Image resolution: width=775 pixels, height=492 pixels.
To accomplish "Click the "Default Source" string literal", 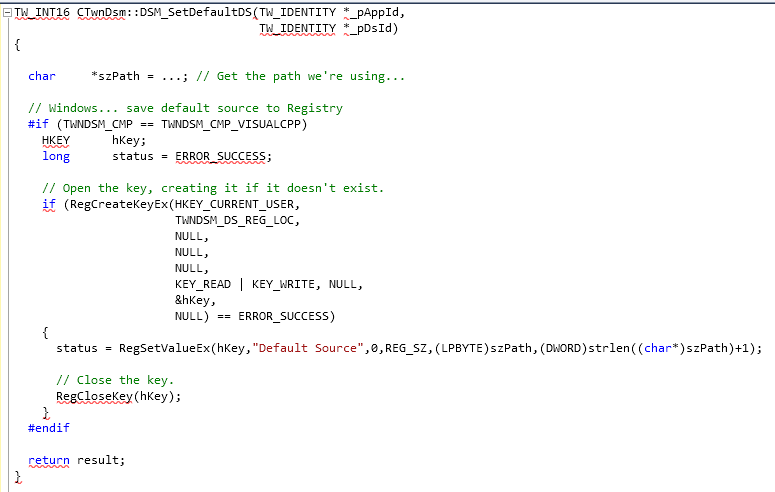I will (x=308, y=348).
